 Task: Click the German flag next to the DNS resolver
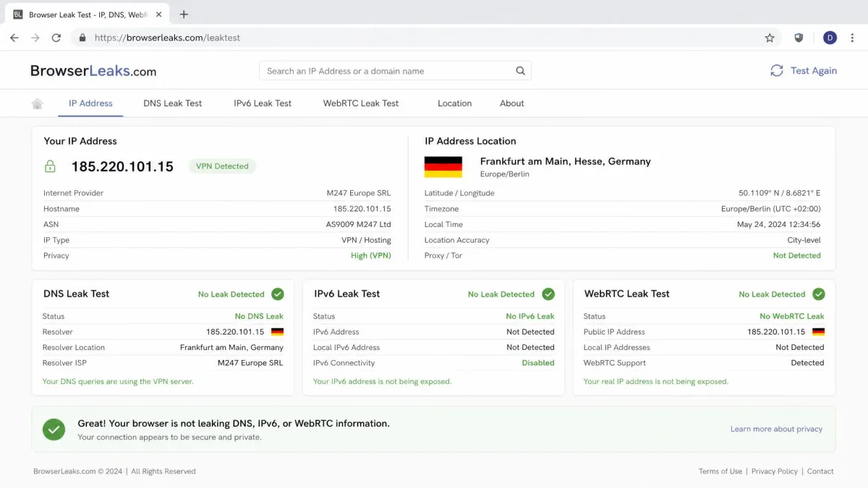pos(277,332)
